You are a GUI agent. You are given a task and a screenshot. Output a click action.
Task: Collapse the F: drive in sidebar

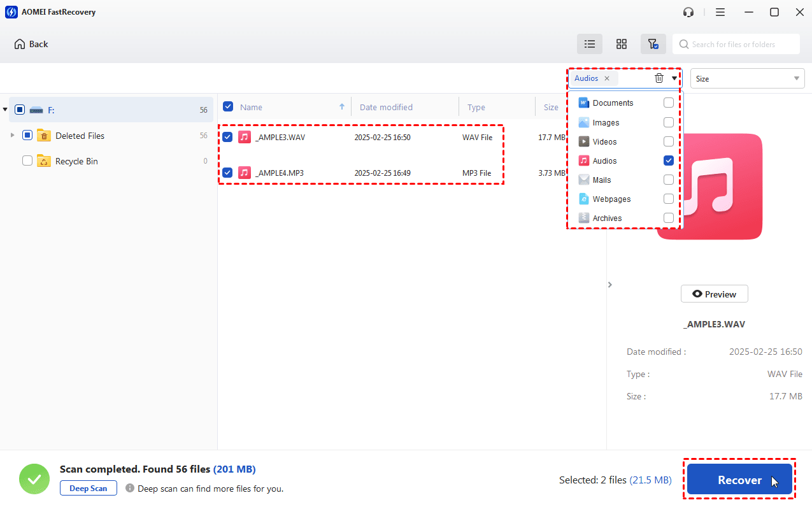[x=5, y=110]
